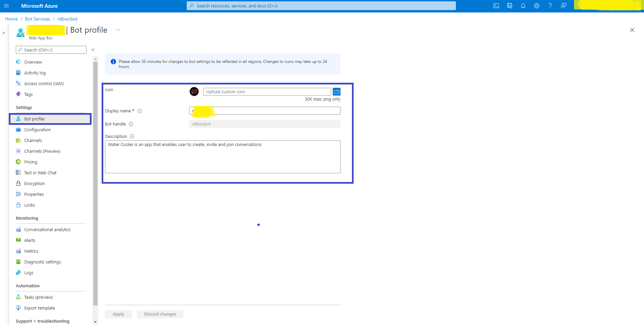Collapse the resource menu sidebar
The height and width of the screenshot is (325, 644).
[x=93, y=50]
